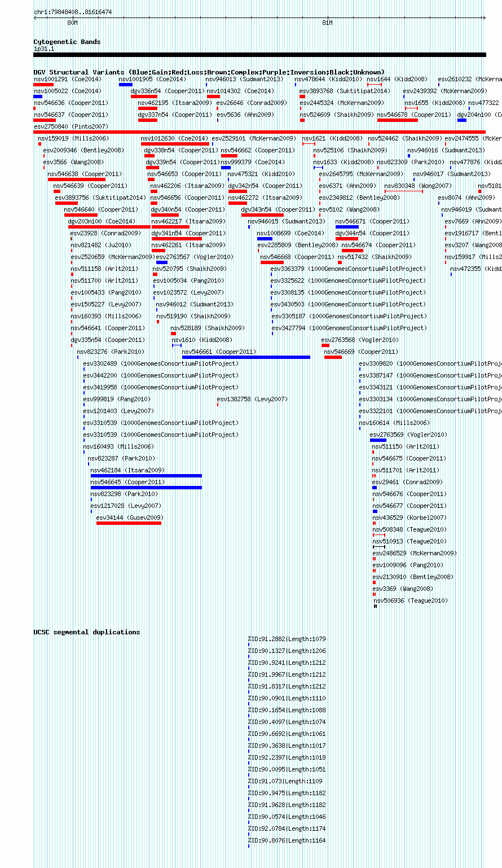Select the nsv823287 (Park2010) variant label

coord(121,458)
